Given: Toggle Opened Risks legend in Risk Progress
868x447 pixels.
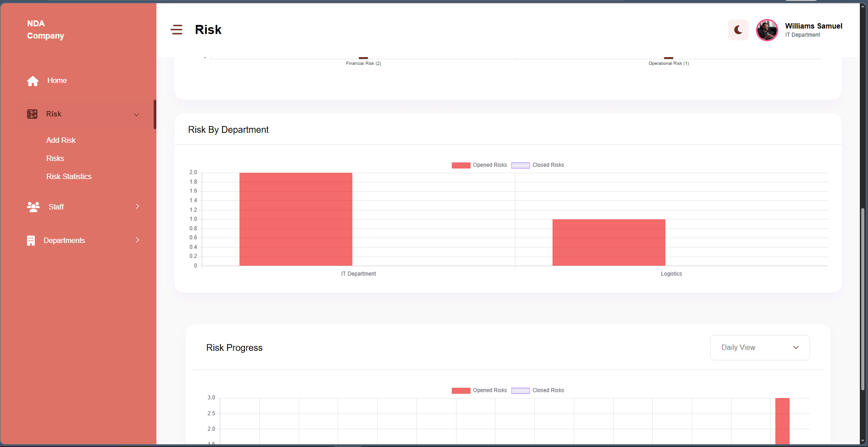Looking at the screenshot, I should 479,390.
